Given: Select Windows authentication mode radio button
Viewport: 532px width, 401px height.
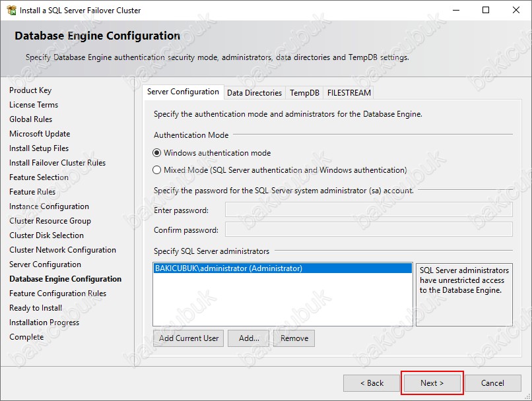Looking at the screenshot, I should pyautogui.click(x=156, y=153).
